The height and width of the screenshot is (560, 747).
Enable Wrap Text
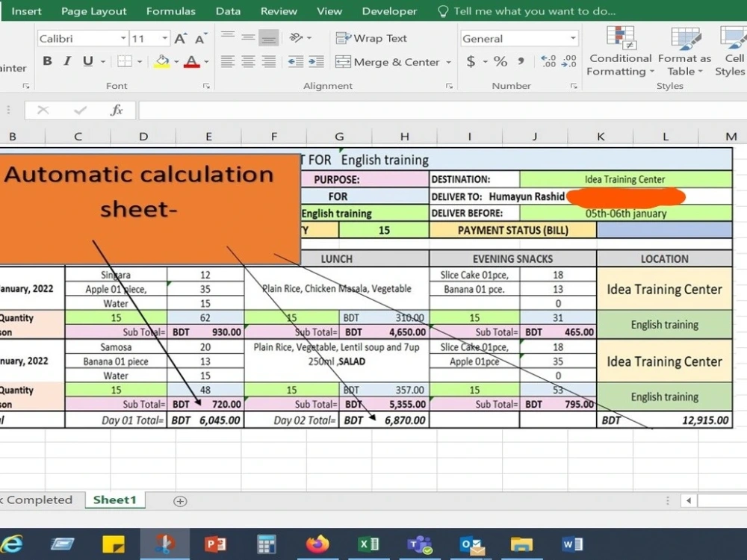tap(371, 38)
